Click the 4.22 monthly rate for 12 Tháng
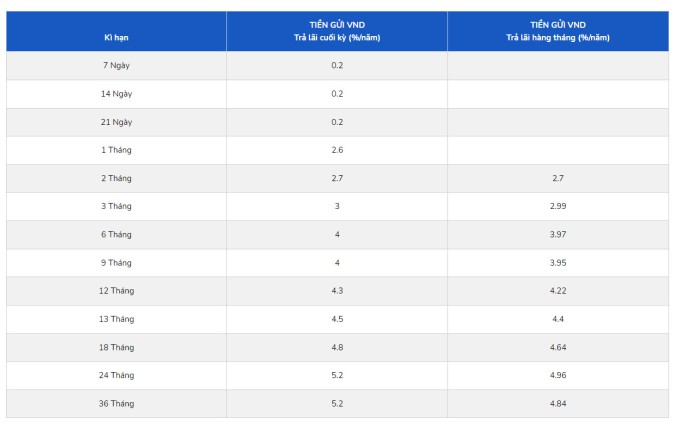 (x=558, y=291)
